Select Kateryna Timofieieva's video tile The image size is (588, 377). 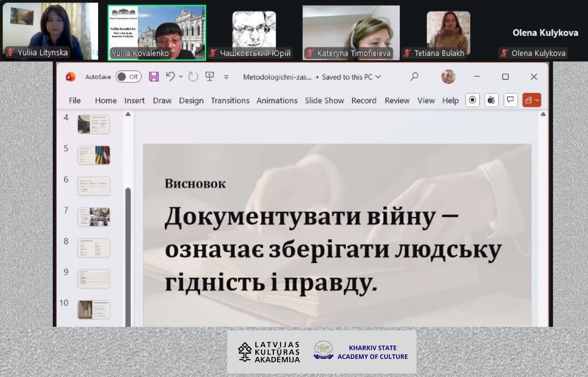[x=351, y=32]
